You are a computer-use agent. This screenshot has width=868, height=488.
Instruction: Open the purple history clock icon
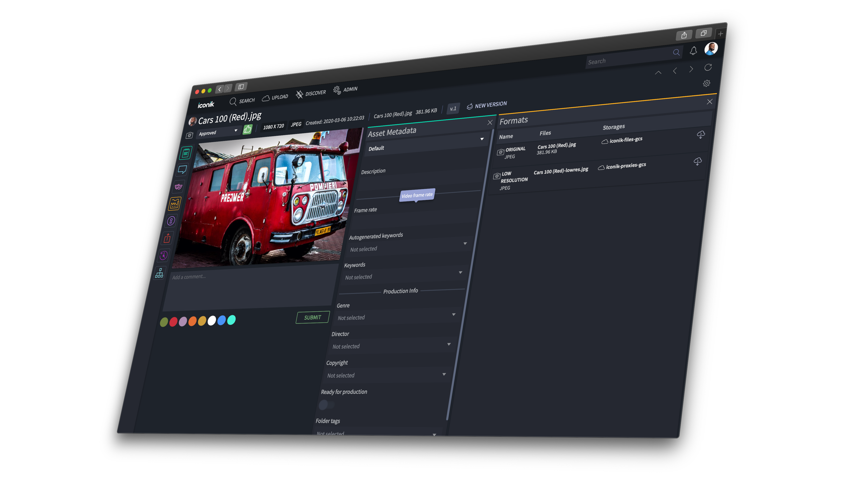[x=164, y=256]
